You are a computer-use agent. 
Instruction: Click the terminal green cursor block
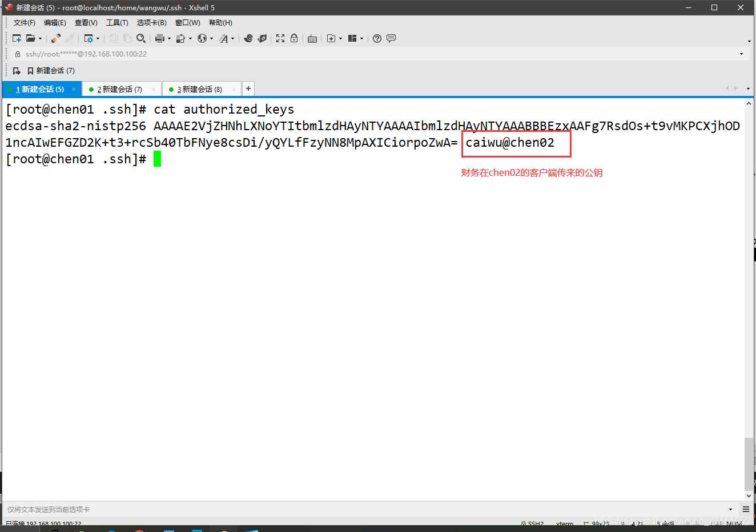pos(157,159)
